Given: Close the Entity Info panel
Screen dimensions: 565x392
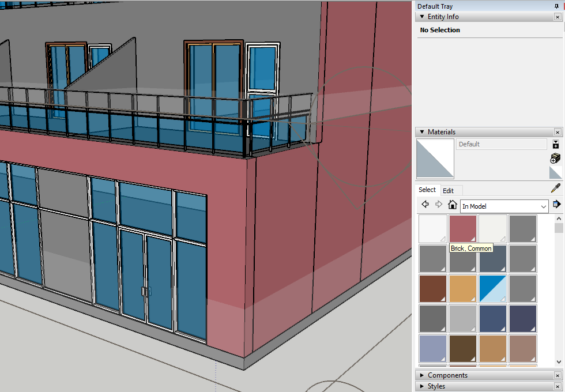Looking at the screenshot, I should 557,16.
